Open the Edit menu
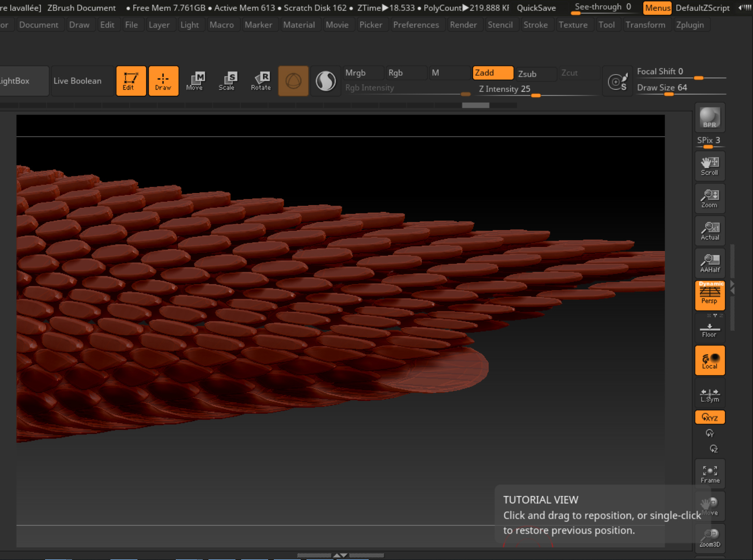 coord(107,25)
